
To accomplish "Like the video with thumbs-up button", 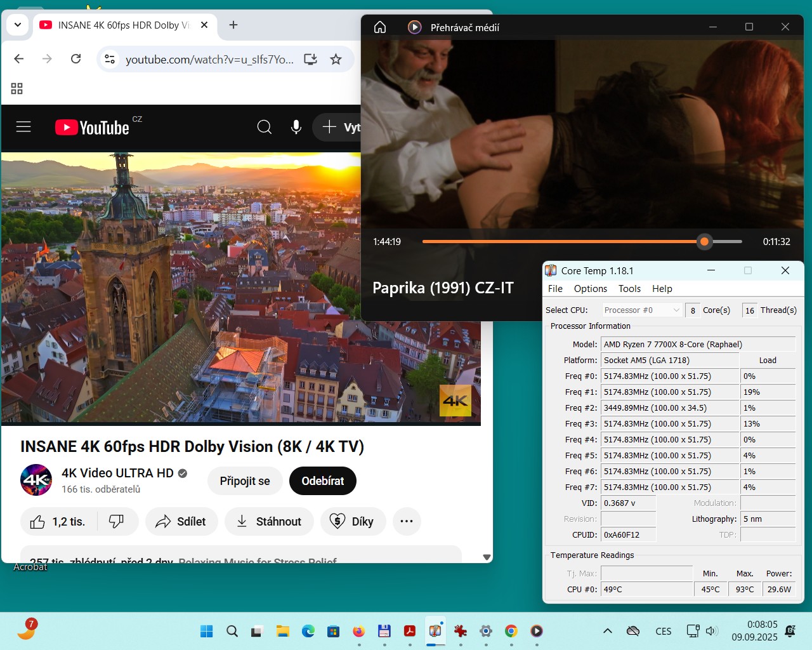I will coord(58,521).
